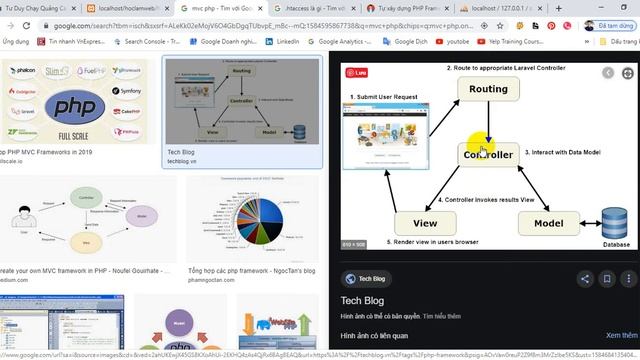The height and width of the screenshot is (360, 640).
Task: Open the Google Dịch bookmark
Action: pyautogui.click(x=405, y=42)
